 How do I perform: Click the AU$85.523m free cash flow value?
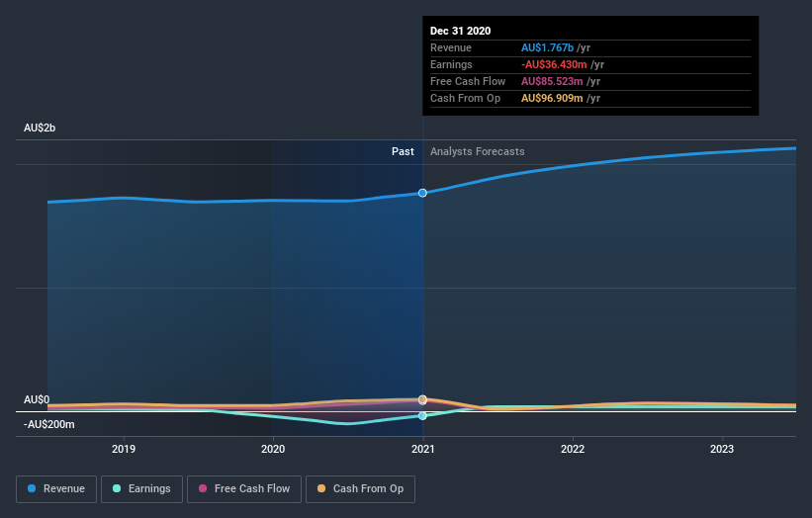coord(552,81)
